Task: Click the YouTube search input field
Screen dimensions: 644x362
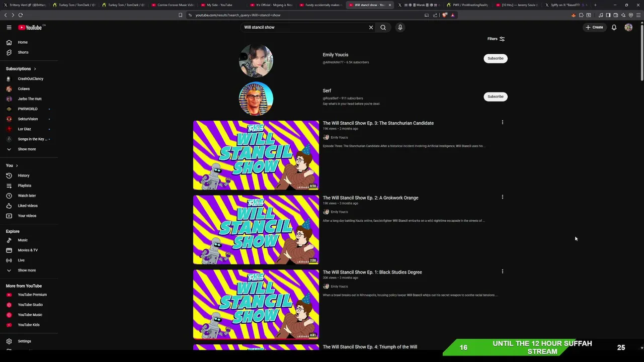Action: point(304,27)
